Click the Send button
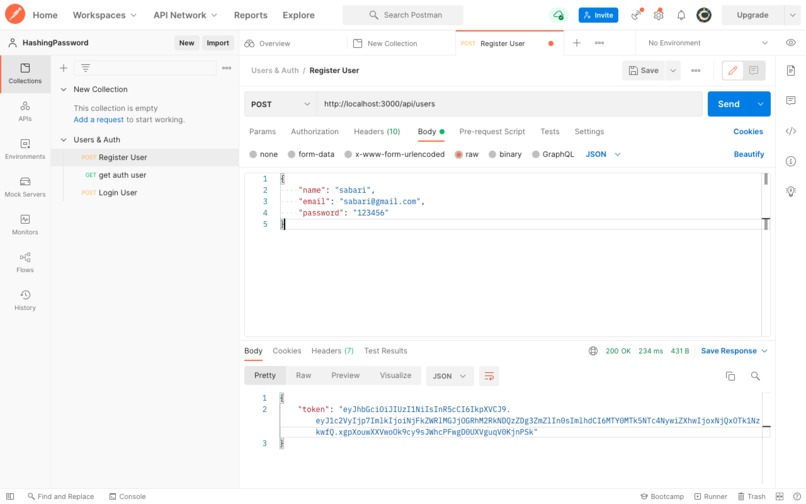This screenshot has height=504, width=806. (x=729, y=104)
